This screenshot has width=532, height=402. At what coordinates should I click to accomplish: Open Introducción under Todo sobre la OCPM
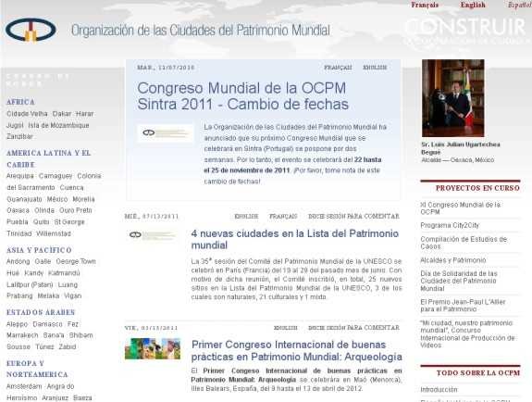click(x=439, y=390)
